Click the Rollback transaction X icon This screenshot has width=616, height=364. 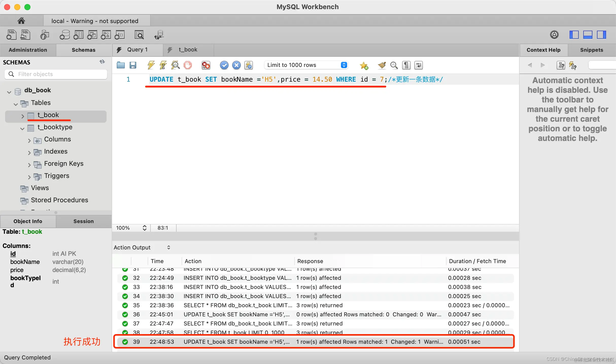coord(236,65)
